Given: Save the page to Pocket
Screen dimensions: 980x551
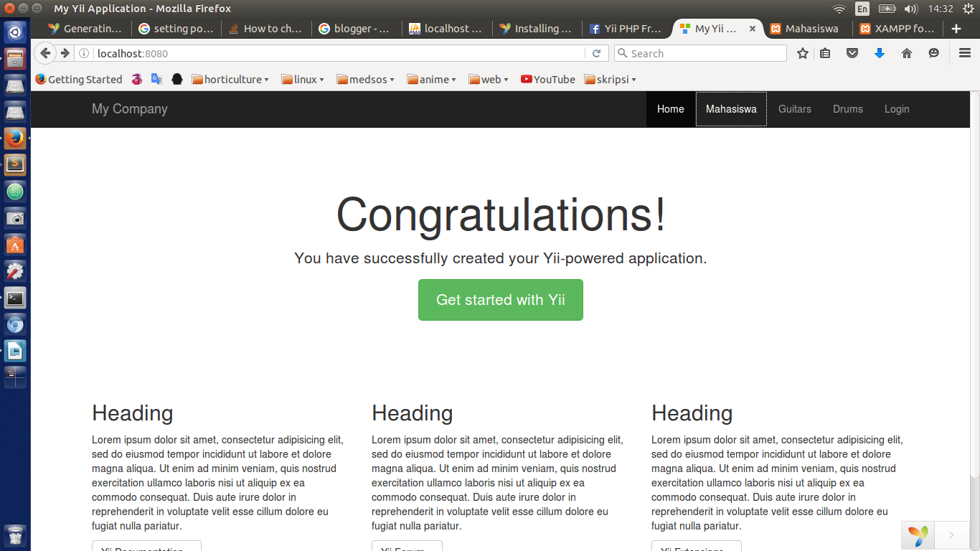Looking at the screenshot, I should tap(852, 53).
